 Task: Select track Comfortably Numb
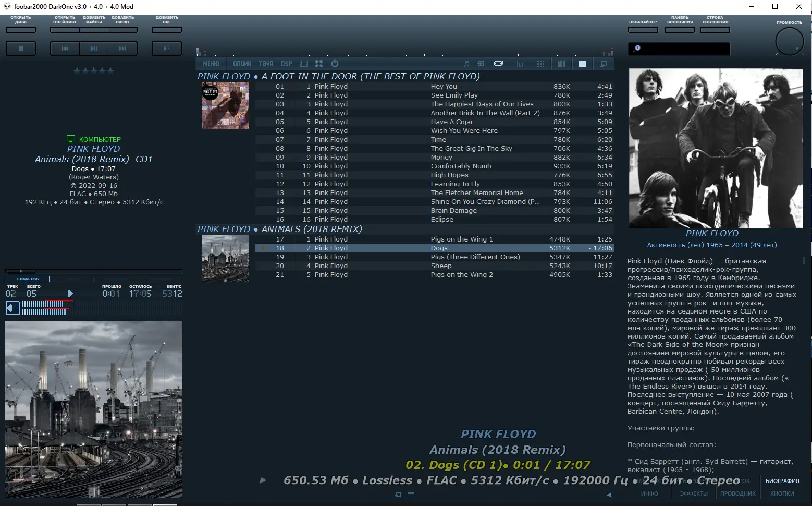click(x=434, y=166)
